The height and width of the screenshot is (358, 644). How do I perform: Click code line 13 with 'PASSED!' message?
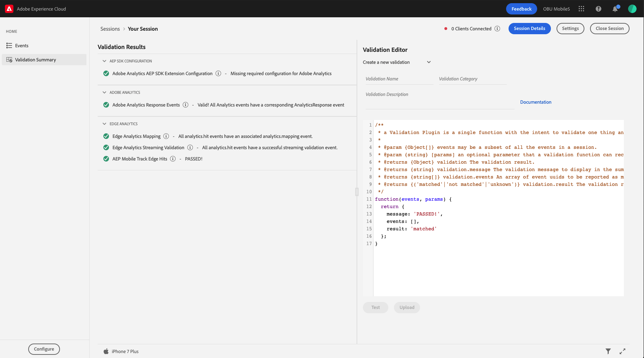[x=414, y=214]
